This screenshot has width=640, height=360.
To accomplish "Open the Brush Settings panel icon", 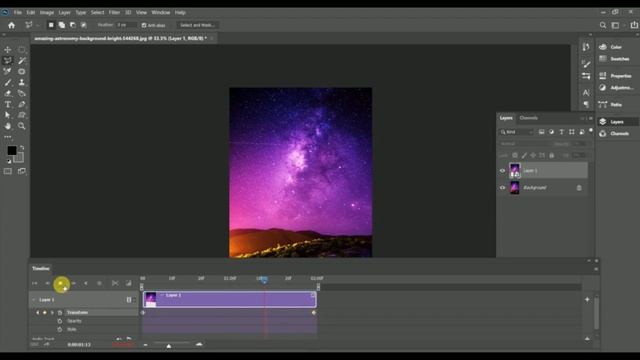I will click(x=586, y=64).
